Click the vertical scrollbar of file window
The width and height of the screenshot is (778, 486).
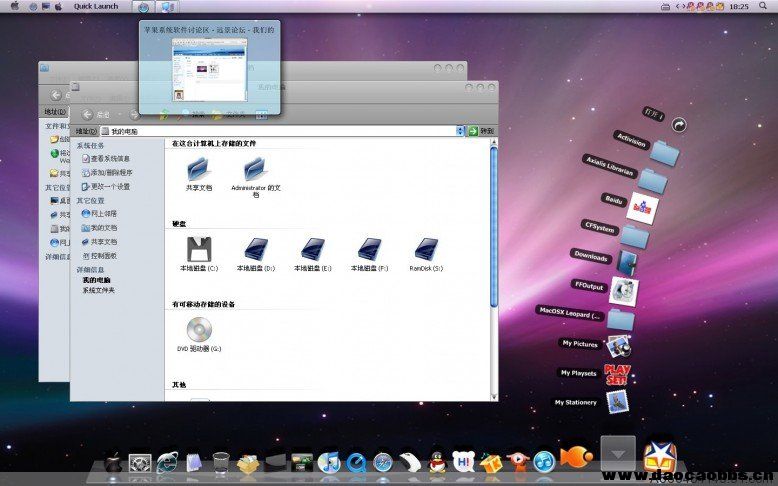pos(493,230)
